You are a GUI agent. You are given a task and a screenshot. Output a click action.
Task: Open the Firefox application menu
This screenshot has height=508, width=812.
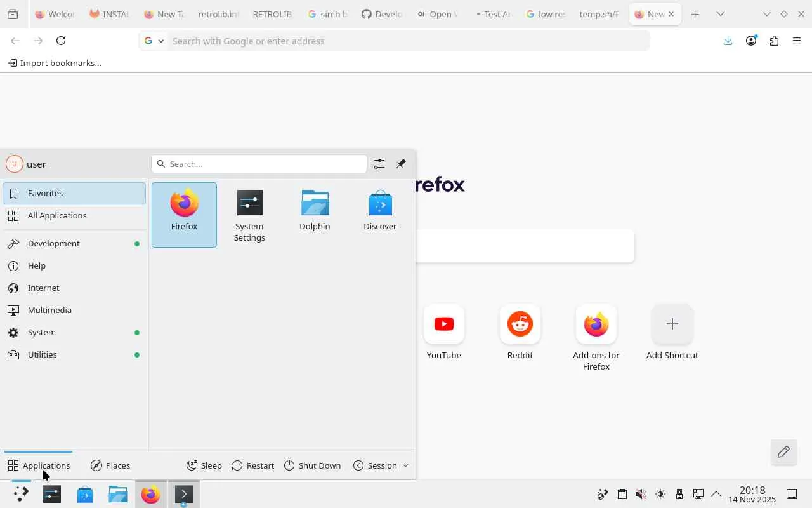(797, 41)
